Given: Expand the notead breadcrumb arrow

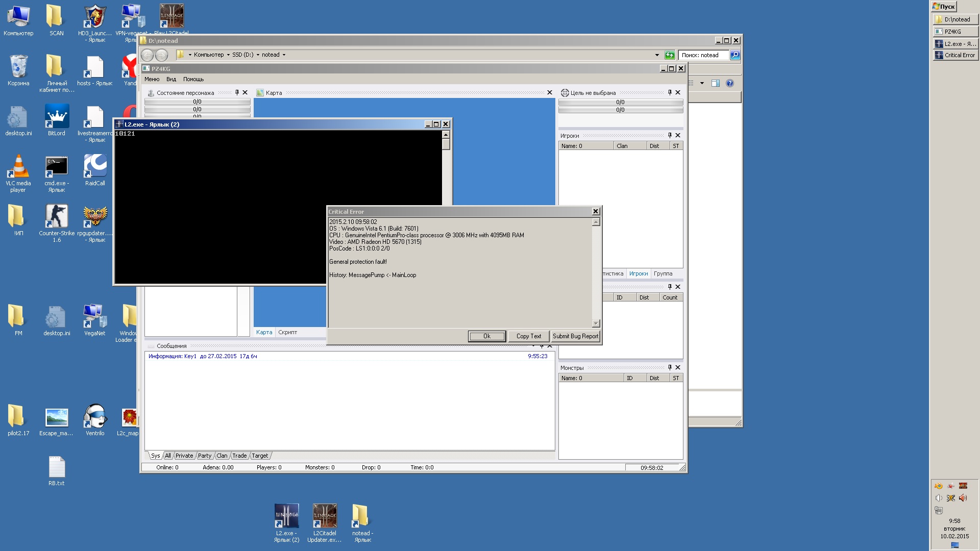Looking at the screenshot, I should pos(284,55).
